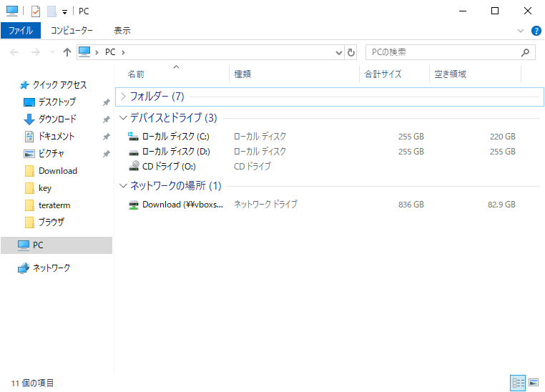Screen dimensions: 545x392
Task: Open the blue Help question mark icon
Action: coord(536,31)
